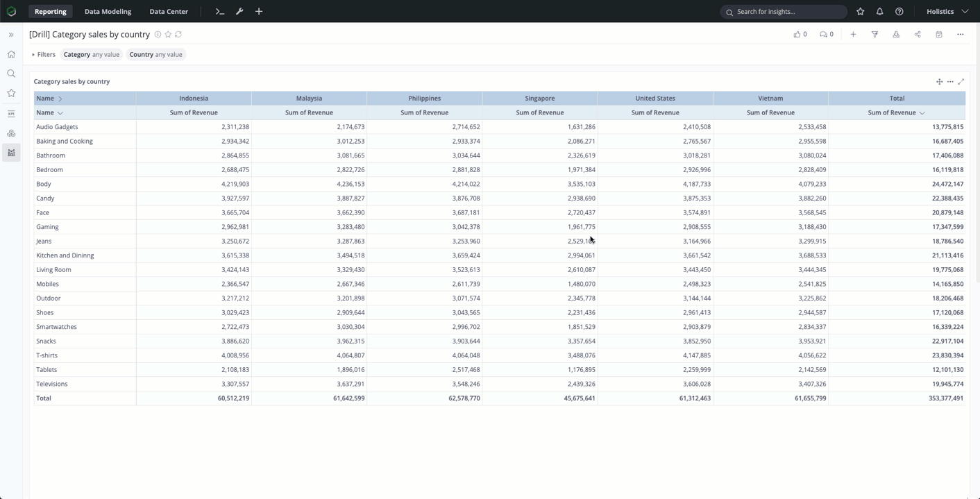Open the Category filter
The width and height of the screenshot is (980, 499).
[92, 54]
